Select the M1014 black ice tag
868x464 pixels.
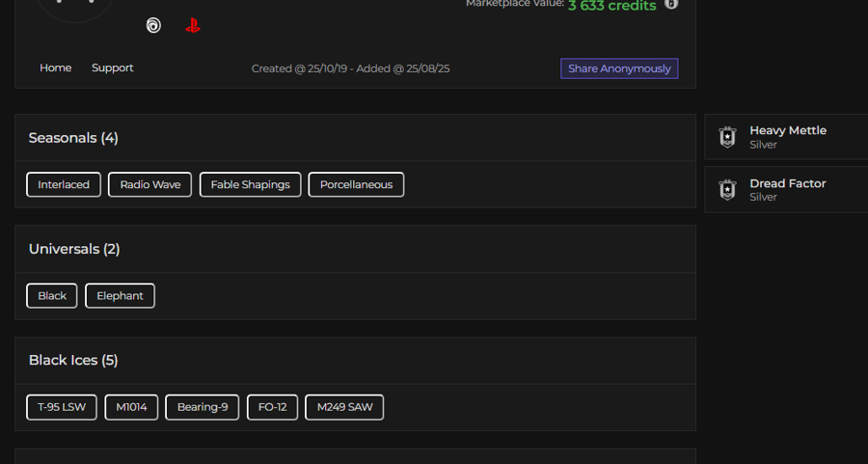131,407
